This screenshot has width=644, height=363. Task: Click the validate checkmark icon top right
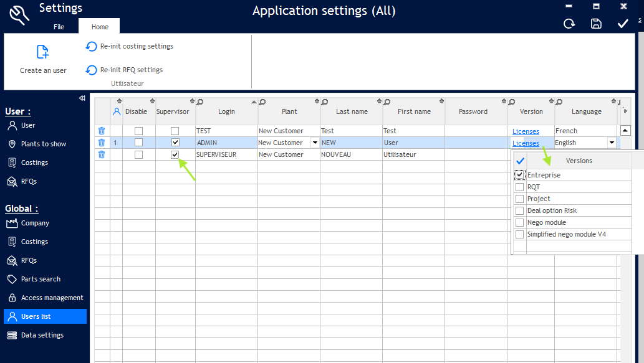(623, 24)
